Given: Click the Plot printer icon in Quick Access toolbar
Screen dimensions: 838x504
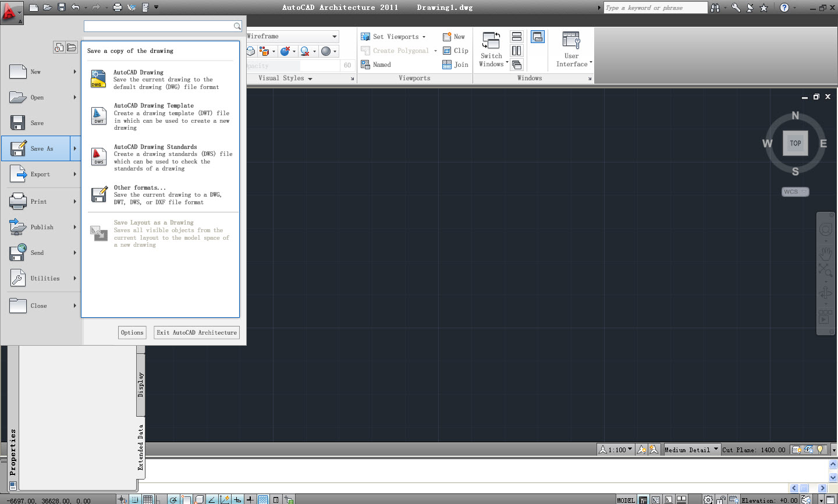Looking at the screenshot, I should click(118, 8).
